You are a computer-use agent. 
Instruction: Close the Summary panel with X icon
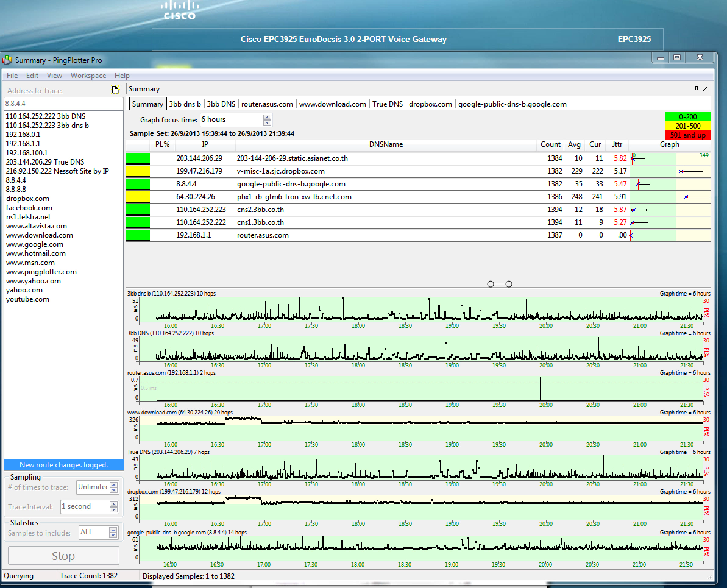click(x=706, y=89)
